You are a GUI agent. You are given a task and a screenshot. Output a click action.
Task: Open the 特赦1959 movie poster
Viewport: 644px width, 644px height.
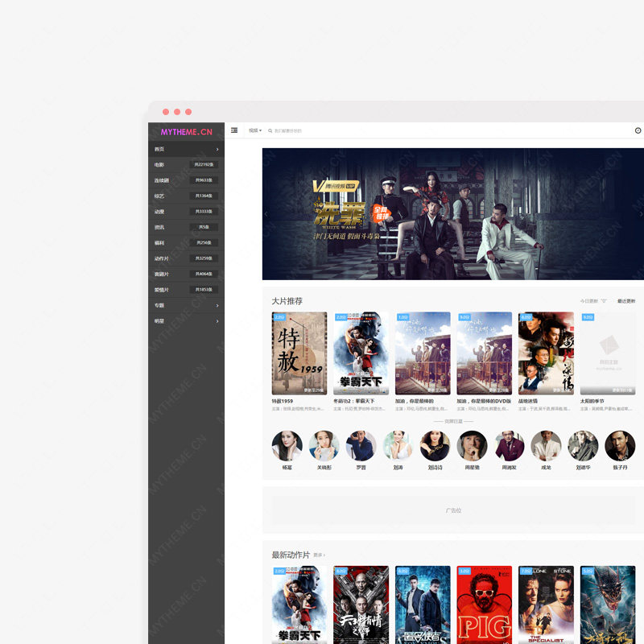tap(299, 353)
